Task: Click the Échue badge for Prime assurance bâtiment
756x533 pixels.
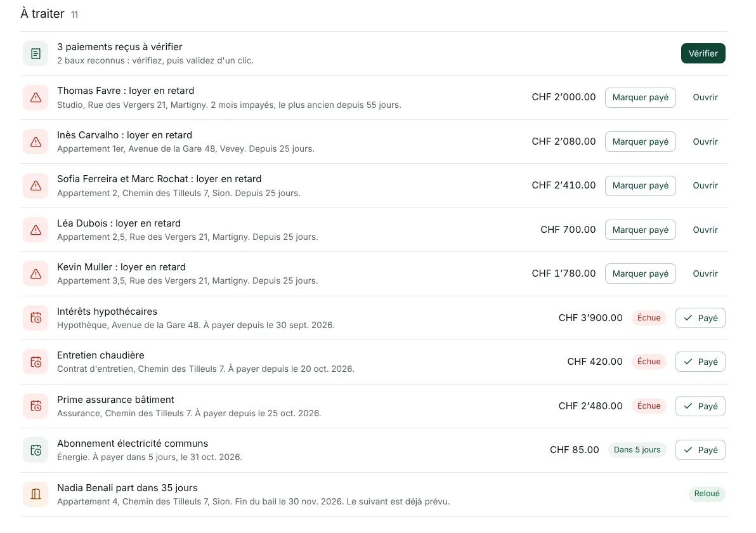Action: coord(649,406)
